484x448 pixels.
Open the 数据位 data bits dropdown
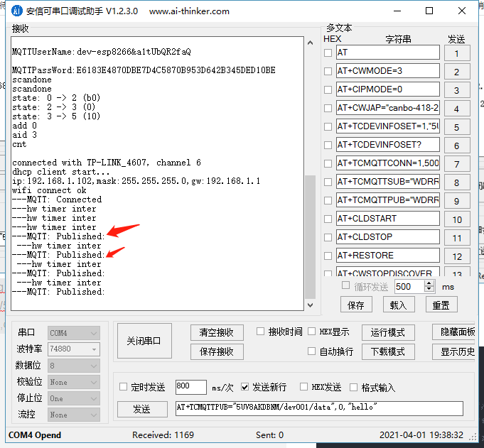tap(73, 366)
